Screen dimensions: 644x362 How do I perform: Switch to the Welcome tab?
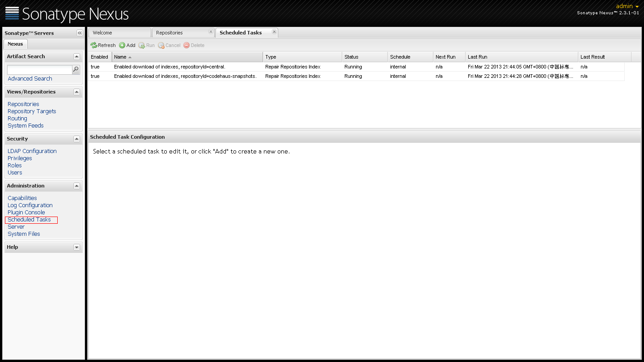[x=119, y=33]
